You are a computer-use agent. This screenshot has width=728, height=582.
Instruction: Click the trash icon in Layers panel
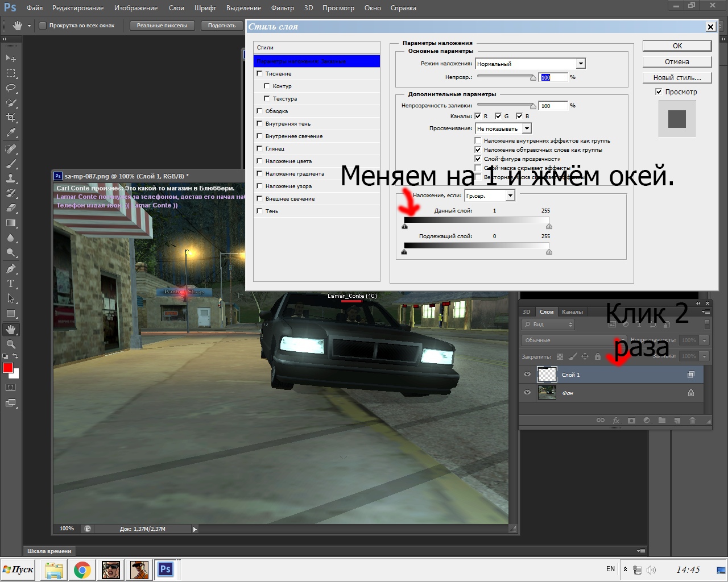click(692, 421)
